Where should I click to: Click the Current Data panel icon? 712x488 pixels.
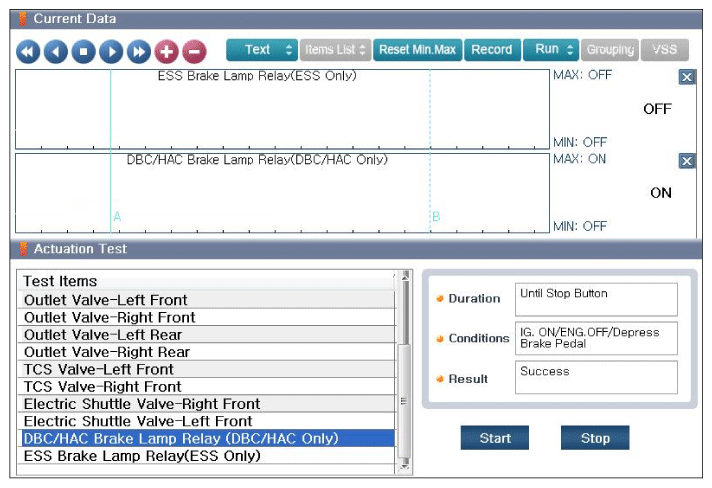[x=23, y=19]
